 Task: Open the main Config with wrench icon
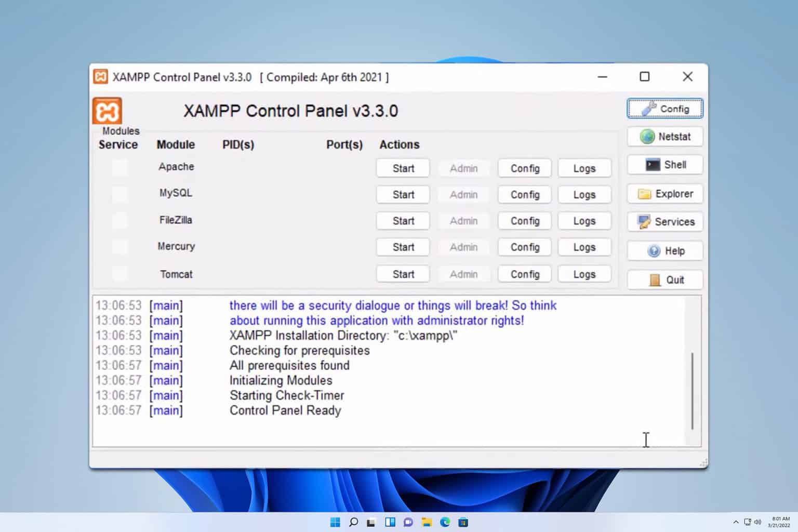click(665, 109)
